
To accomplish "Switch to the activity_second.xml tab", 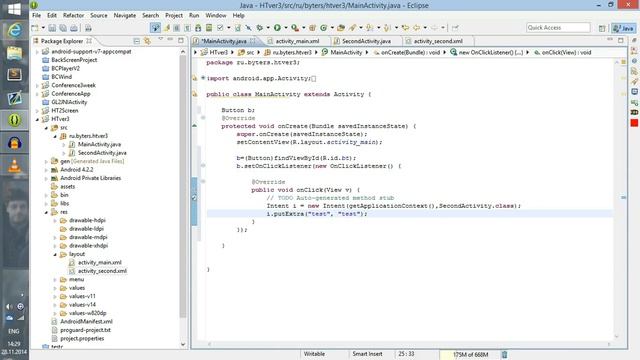I will point(438,41).
